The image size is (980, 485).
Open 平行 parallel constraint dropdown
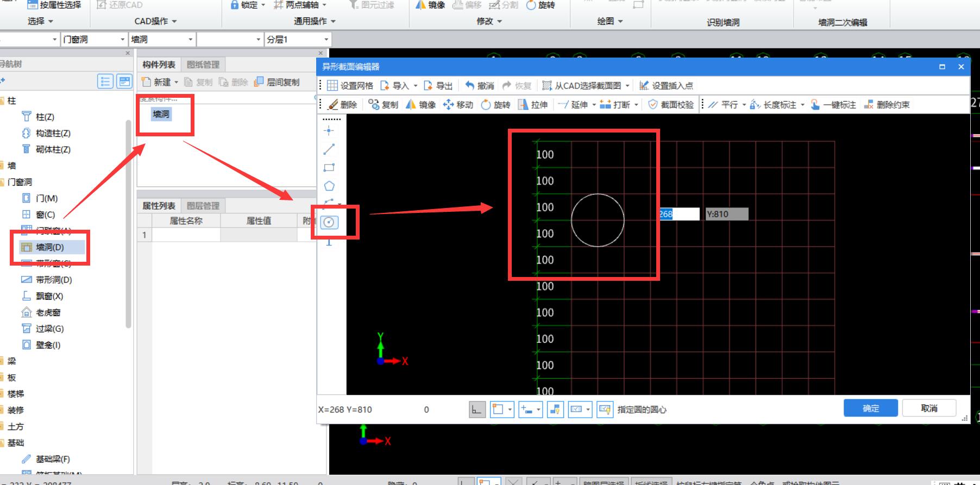tap(744, 105)
